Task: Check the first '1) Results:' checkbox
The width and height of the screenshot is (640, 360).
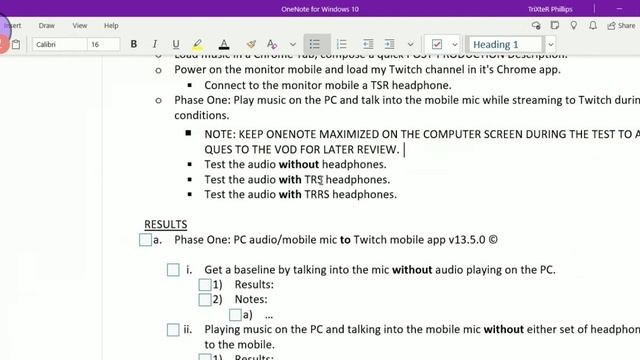Action: (x=205, y=284)
